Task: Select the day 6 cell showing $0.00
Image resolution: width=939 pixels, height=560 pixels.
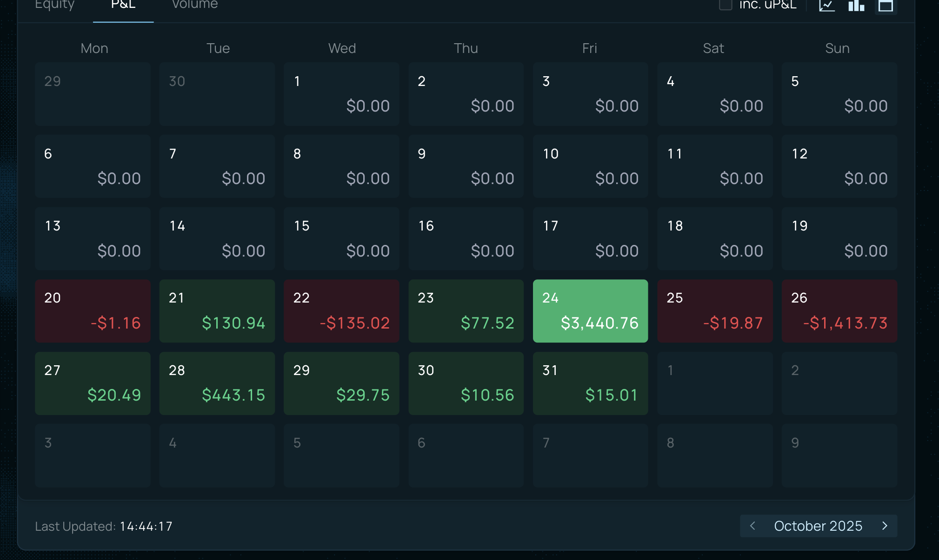Action: 93,166
